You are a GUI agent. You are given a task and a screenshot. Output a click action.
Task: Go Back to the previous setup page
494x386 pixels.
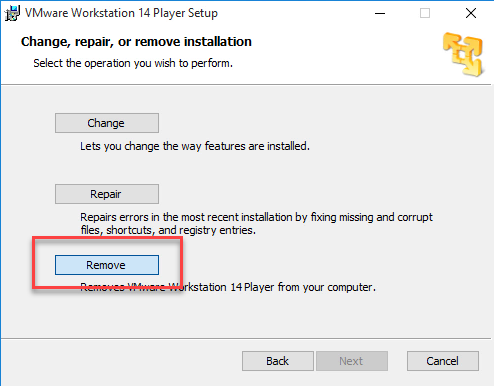(x=278, y=361)
